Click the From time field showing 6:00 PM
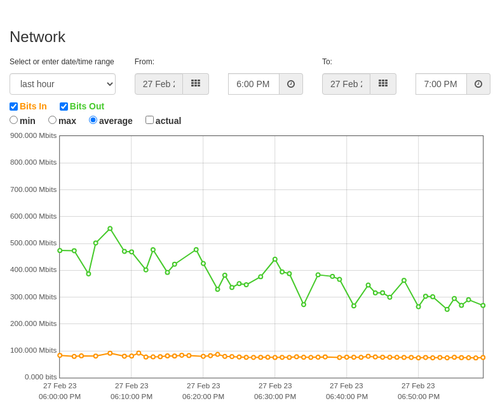 point(254,84)
